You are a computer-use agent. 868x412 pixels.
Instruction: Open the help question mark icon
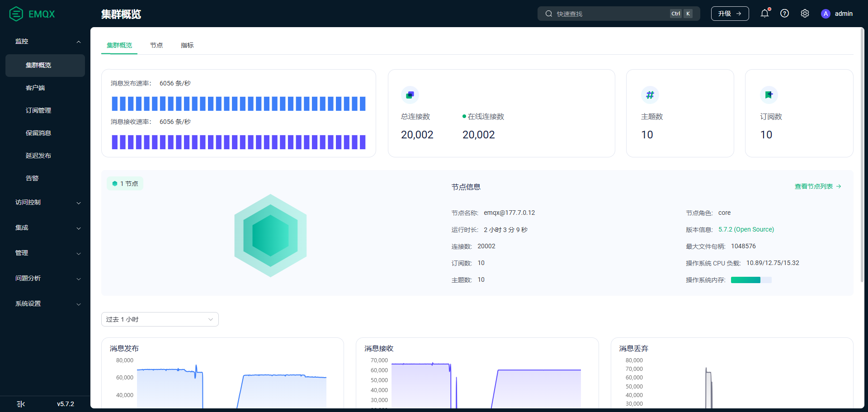785,14
